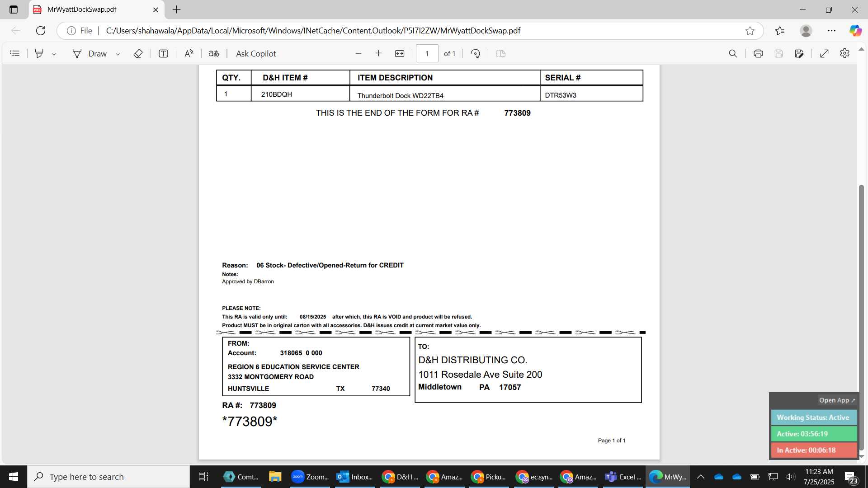Viewport: 868px width, 488px height.
Task: Toggle Fit to width
Action: (x=400, y=53)
